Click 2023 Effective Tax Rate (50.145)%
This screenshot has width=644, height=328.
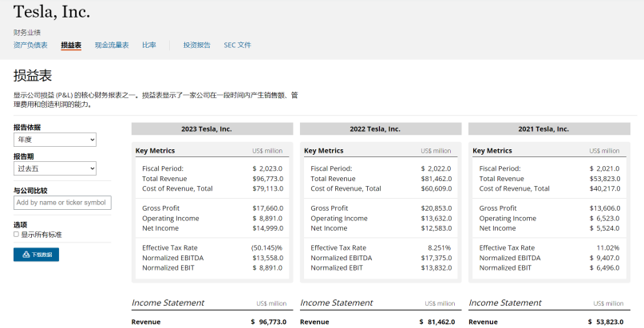click(267, 247)
